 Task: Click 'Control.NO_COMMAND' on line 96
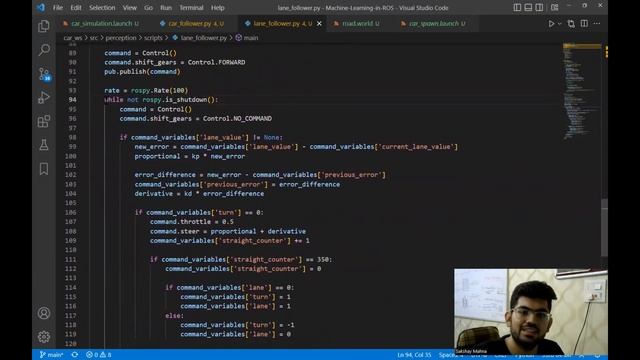[x=238, y=118]
